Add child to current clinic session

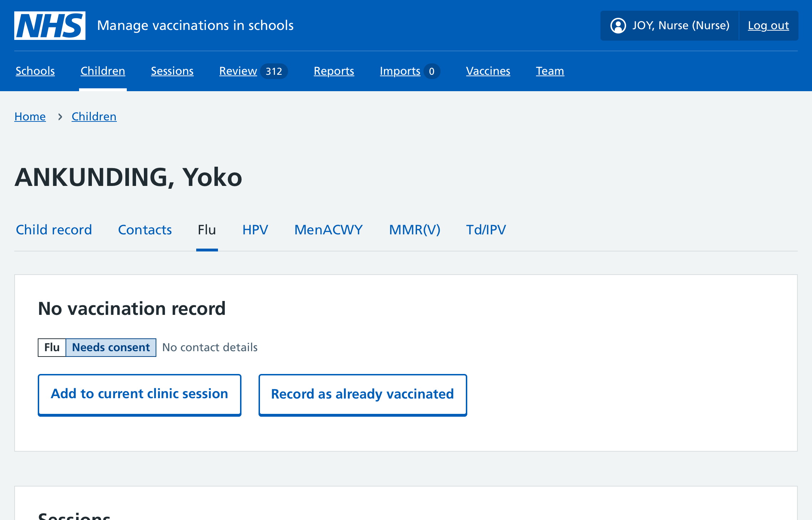pyautogui.click(x=140, y=395)
